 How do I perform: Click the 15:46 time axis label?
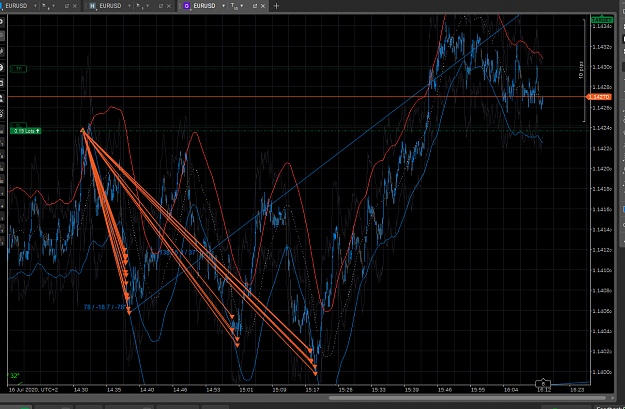coord(444,390)
